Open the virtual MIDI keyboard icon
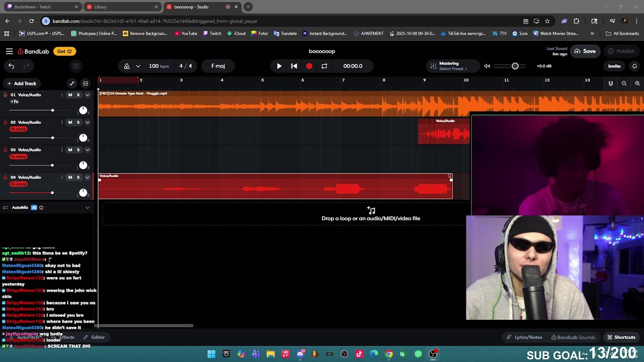Image resolution: width=644 pixels, height=362 pixels. click(x=76, y=66)
